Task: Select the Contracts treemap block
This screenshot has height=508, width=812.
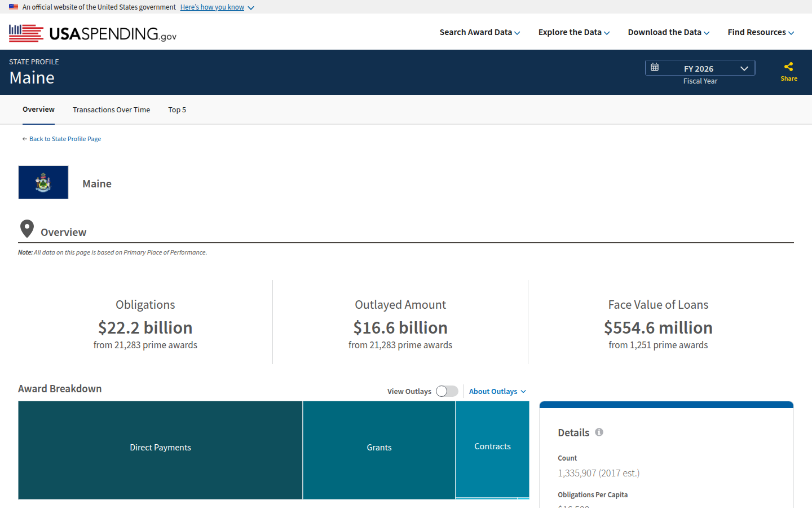Action: pos(492,449)
